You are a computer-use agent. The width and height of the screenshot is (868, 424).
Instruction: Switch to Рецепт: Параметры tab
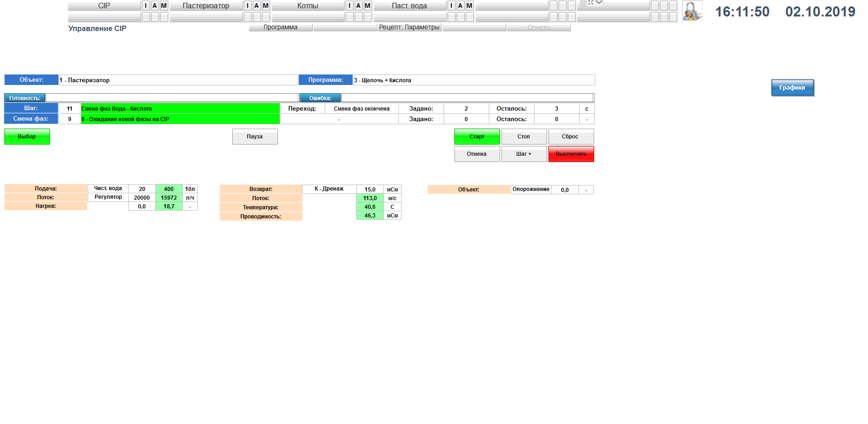tap(409, 27)
